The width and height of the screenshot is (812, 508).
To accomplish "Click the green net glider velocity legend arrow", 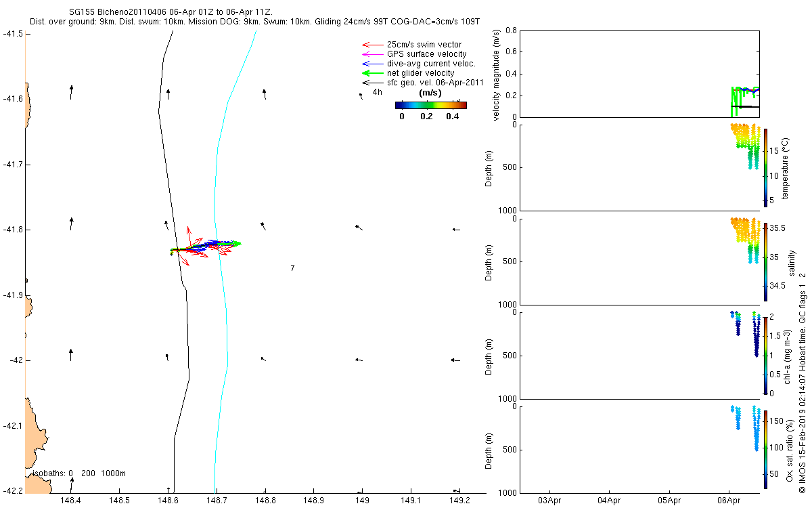I will (373, 72).
